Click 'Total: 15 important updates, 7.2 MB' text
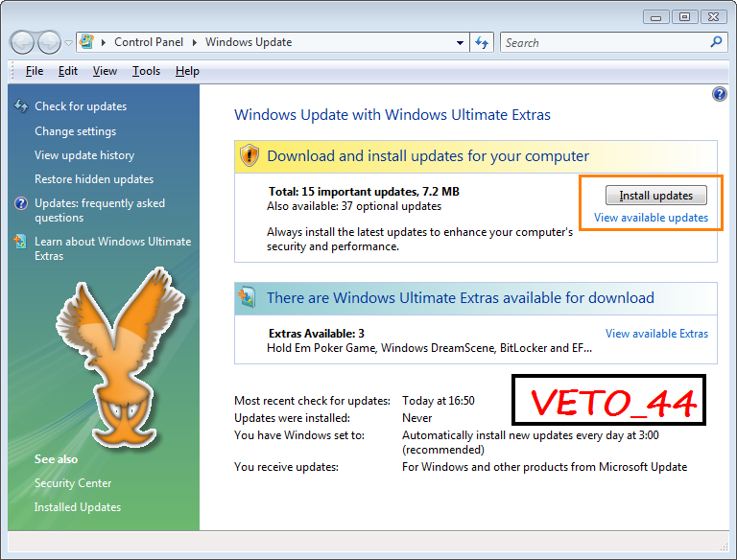737x560 pixels. [x=364, y=192]
